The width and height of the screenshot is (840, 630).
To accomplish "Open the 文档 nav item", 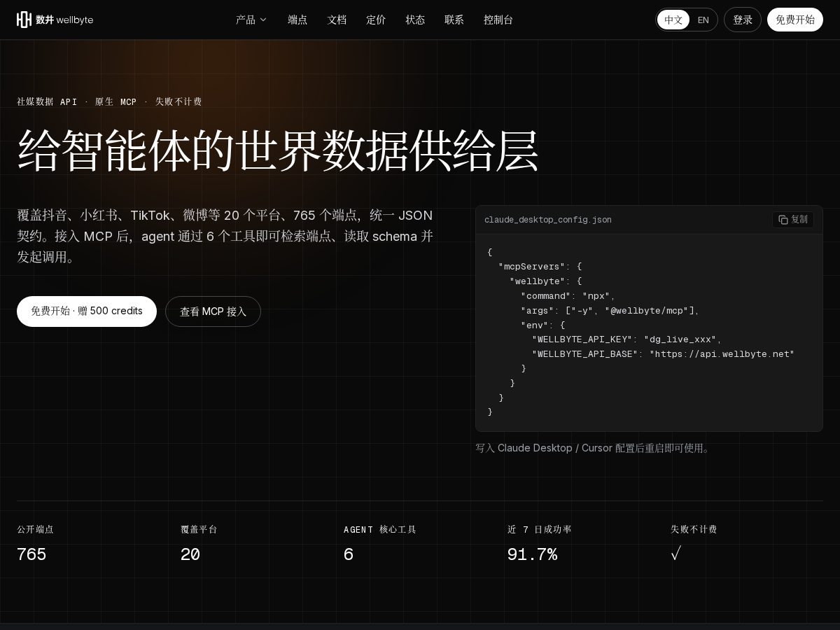I will 337,20.
